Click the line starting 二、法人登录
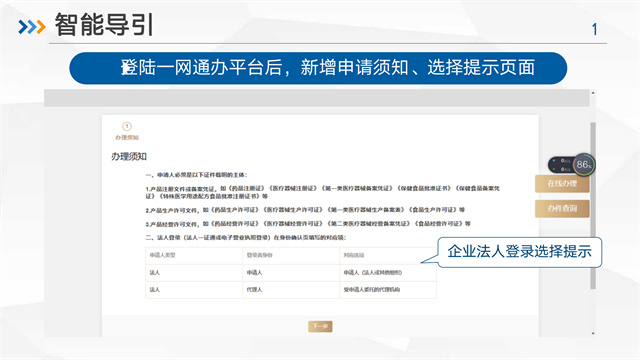This screenshot has height=360, width=640. [246, 238]
